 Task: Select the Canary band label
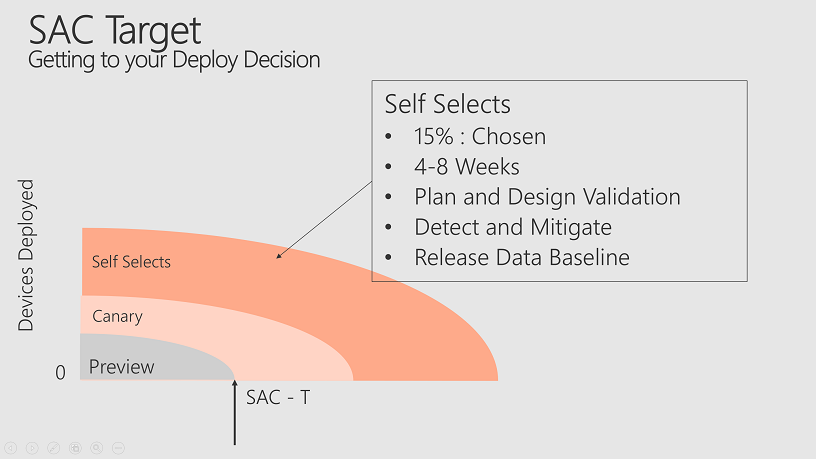117,316
